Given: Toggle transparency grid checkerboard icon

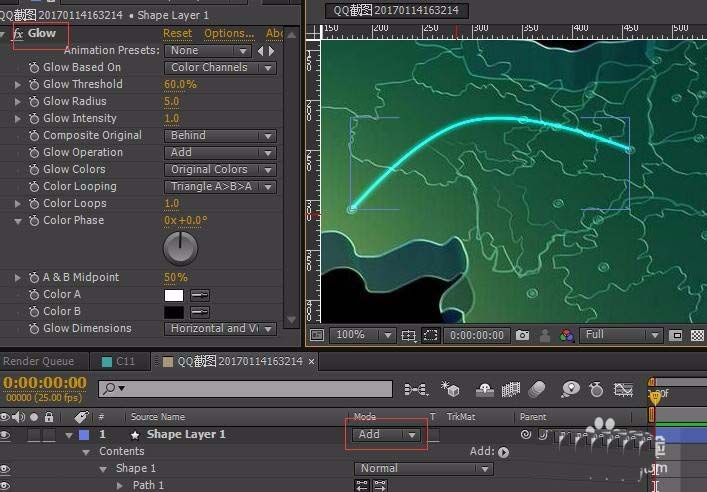Looking at the screenshot, I should pyautogui.click(x=697, y=336).
